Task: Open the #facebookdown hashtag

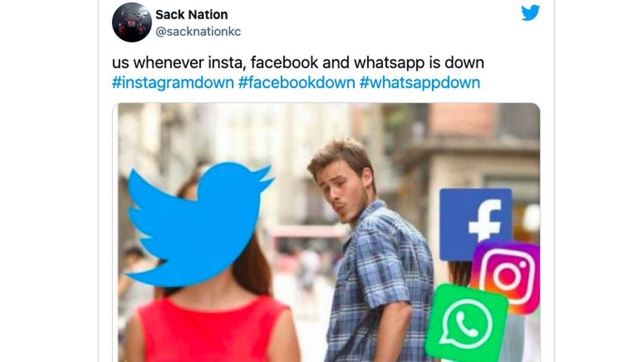Action: [x=297, y=82]
